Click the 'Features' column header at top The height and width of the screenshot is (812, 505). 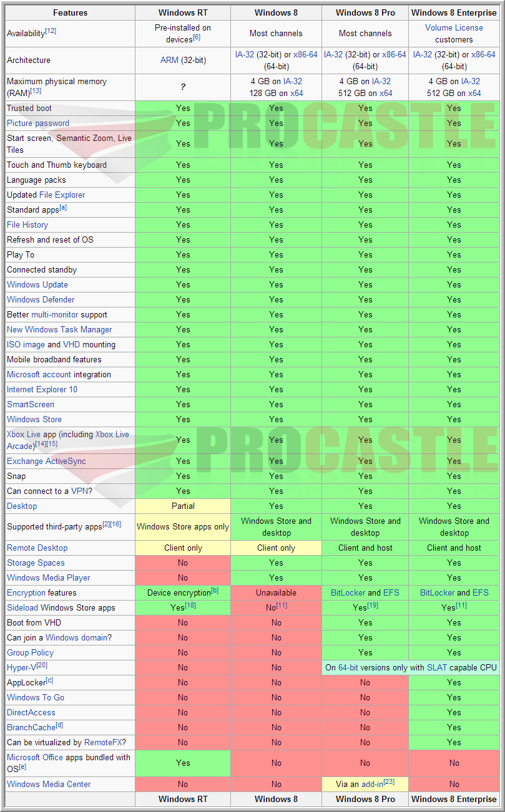[70, 13]
